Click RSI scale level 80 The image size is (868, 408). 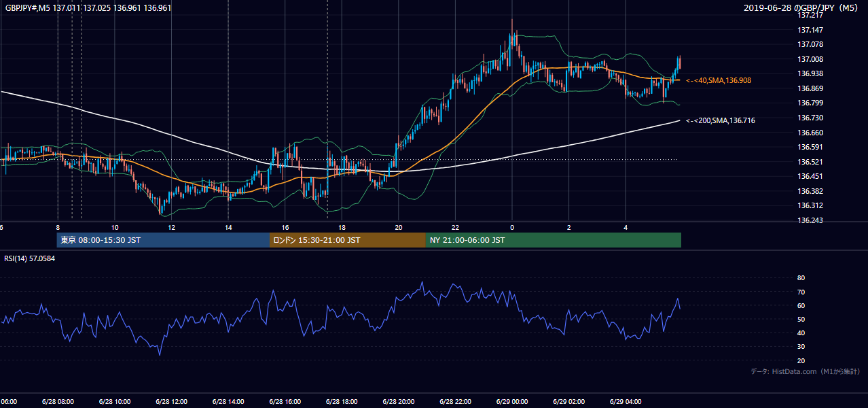click(801, 278)
